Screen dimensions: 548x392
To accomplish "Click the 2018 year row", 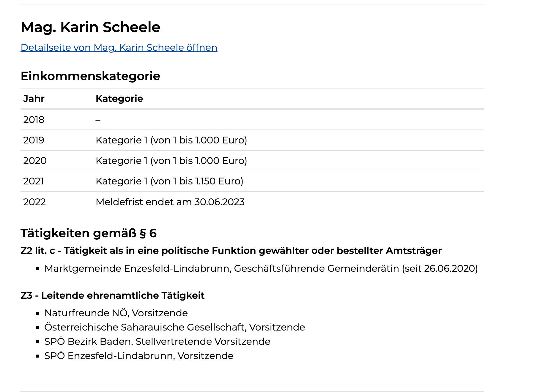I will (252, 120).
